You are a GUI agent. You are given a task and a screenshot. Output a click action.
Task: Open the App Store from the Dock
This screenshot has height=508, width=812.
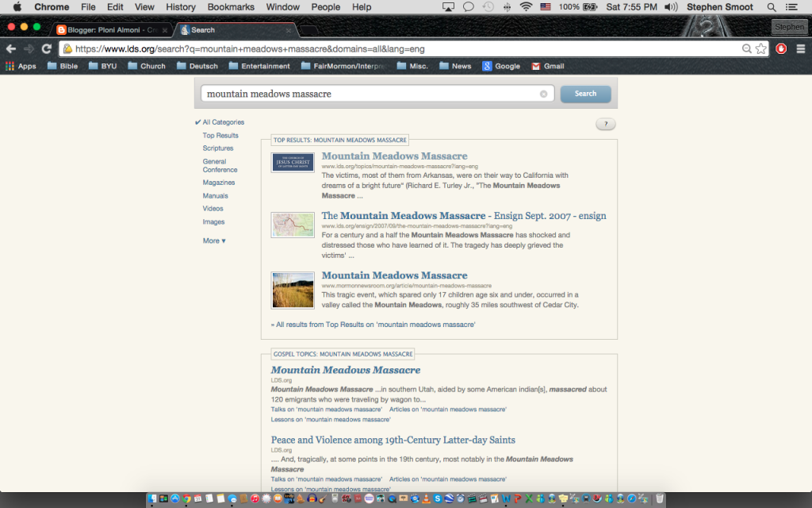pos(175,498)
